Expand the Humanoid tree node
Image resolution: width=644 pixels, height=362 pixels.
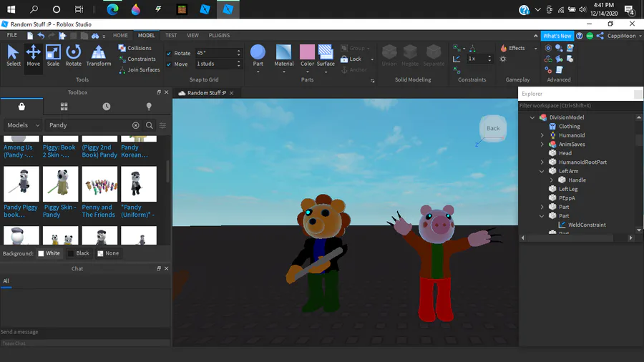[542, 135]
